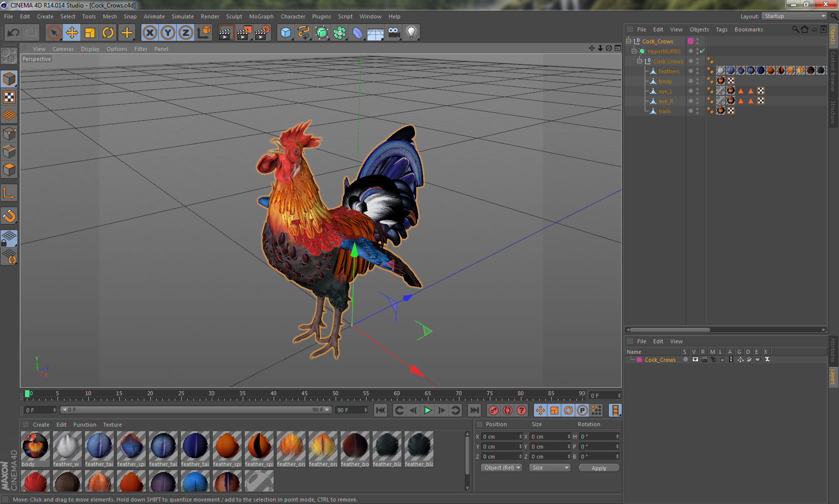Image resolution: width=839 pixels, height=504 pixels.
Task: Collapse the Cock_Crows root object
Action: pyautogui.click(x=629, y=41)
